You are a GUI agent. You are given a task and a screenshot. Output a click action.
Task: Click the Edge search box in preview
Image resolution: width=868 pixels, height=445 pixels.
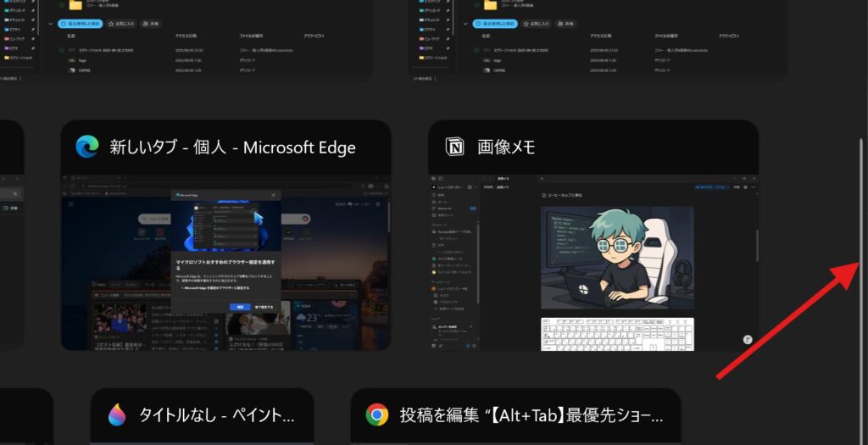(x=153, y=219)
